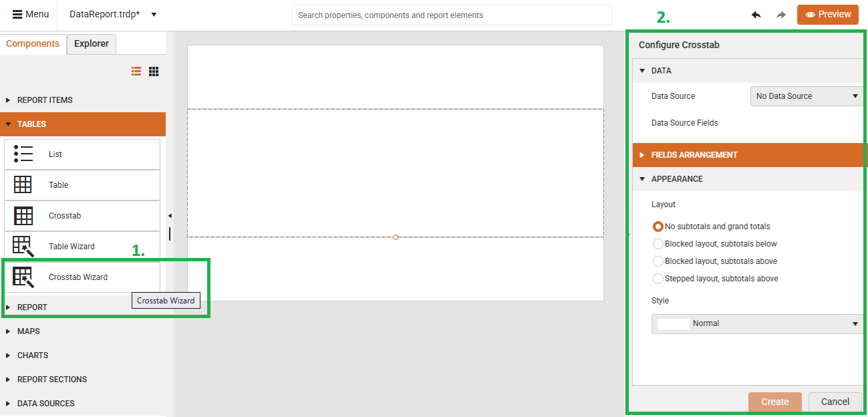This screenshot has width=868, height=417.
Task: Select the Crosstab Wizard icon
Action: [23, 277]
